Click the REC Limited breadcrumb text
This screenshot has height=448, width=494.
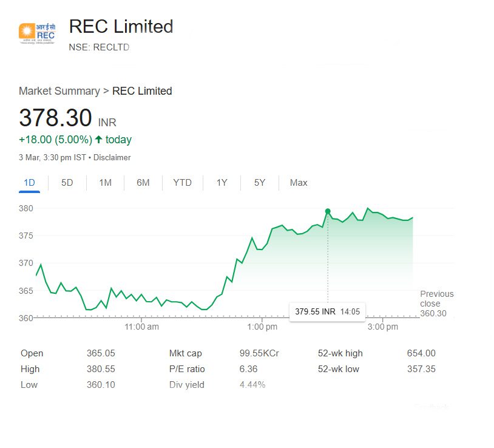pos(142,91)
